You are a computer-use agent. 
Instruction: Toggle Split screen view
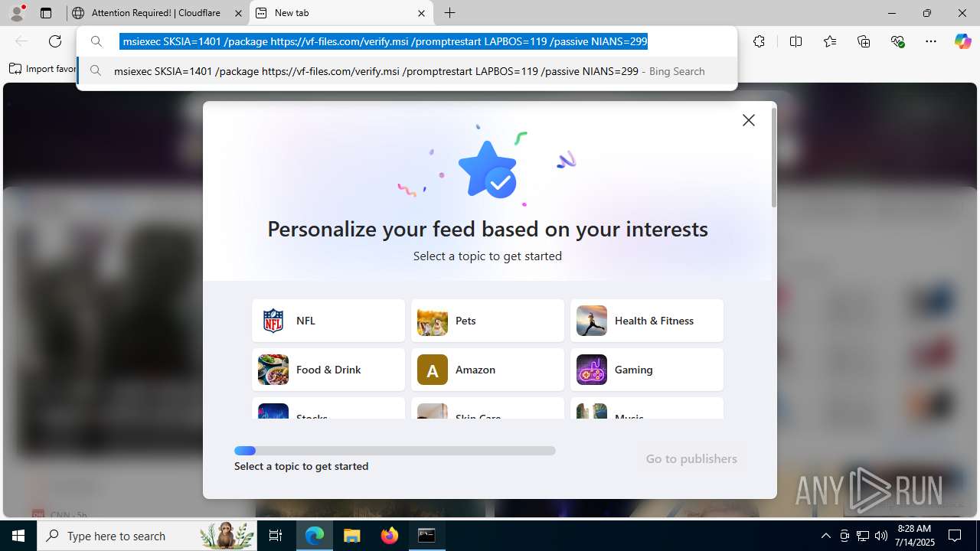pyautogui.click(x=795, y=41)
